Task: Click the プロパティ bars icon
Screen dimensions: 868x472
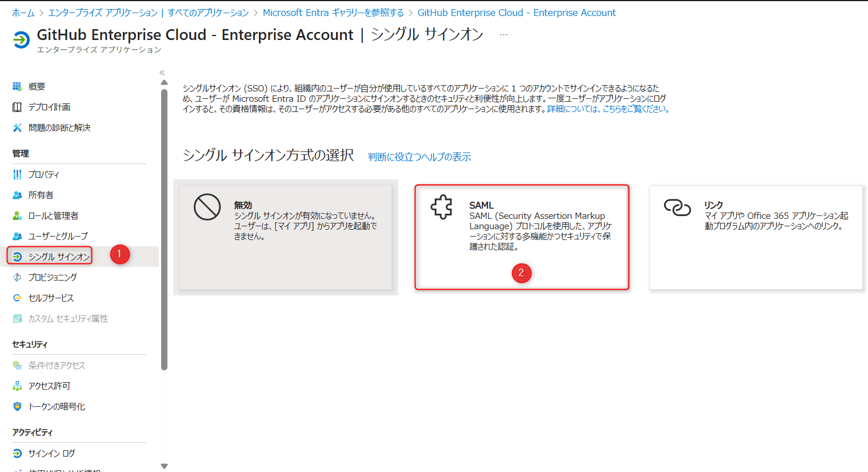Action: [17, 174]
